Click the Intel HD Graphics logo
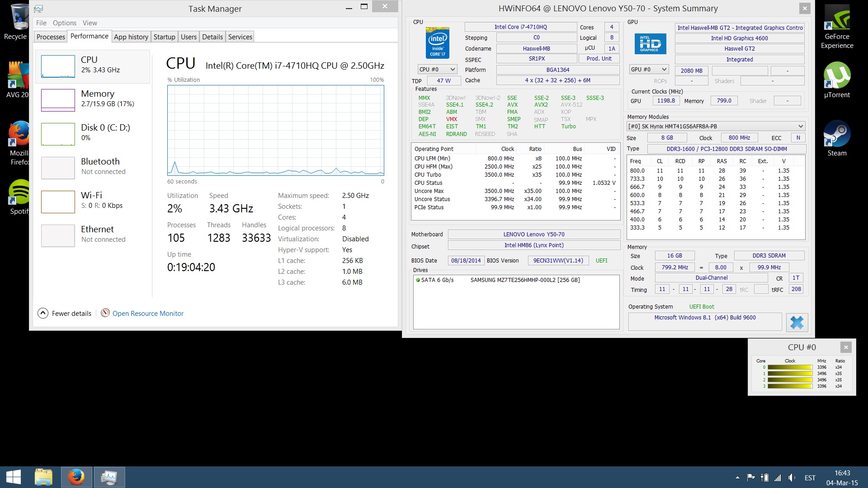The image size is (868, 488). pos(650,44)
